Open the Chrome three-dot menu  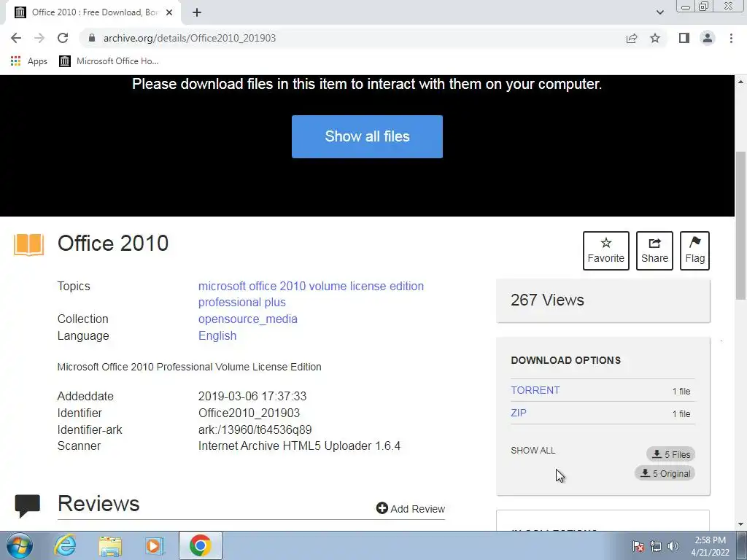731,38
